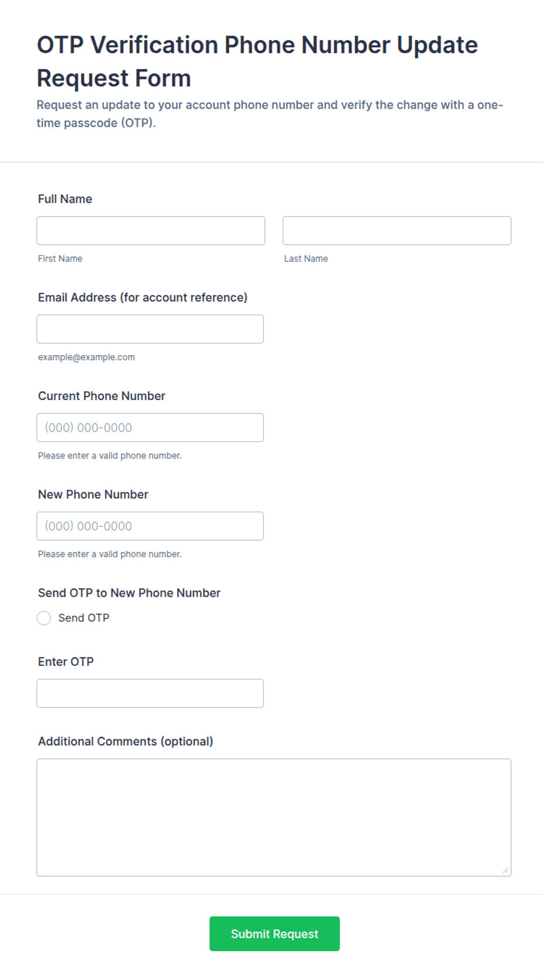Submit the form with Submit Request
The width and height of the screenshot is (543, 980).
click(x=274, y=934)
